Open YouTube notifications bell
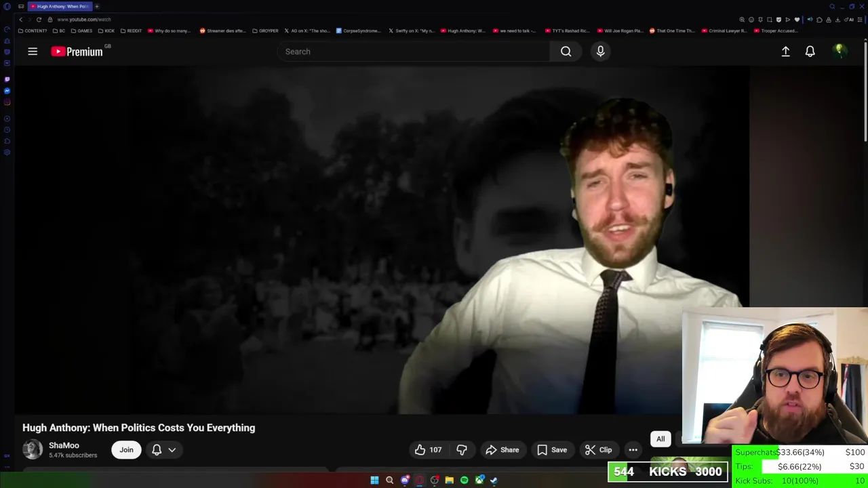 pos(810,52)
